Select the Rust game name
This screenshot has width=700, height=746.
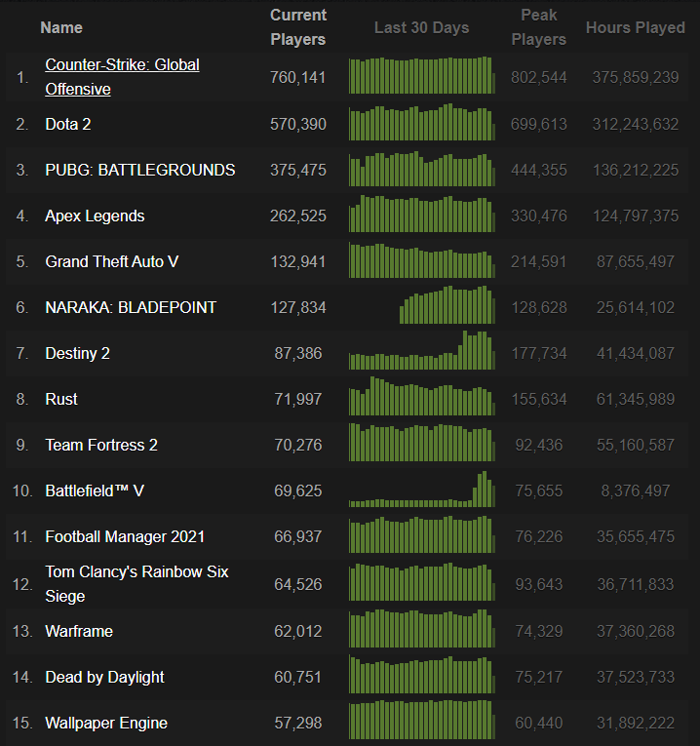point(61,399)
